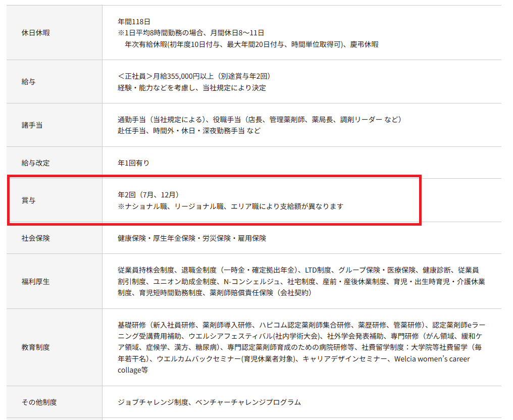Click the highlighted 賞与 row header
The image size is (513, 420).
point(29,200)
